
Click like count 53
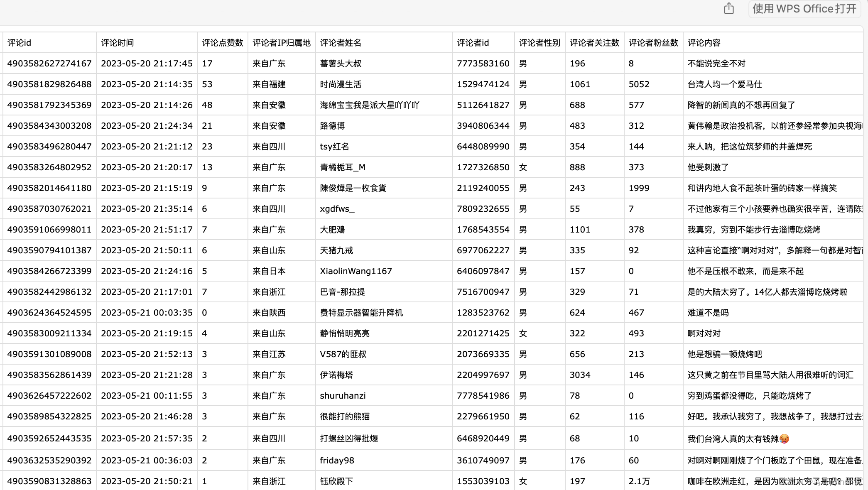pos(207,84)
